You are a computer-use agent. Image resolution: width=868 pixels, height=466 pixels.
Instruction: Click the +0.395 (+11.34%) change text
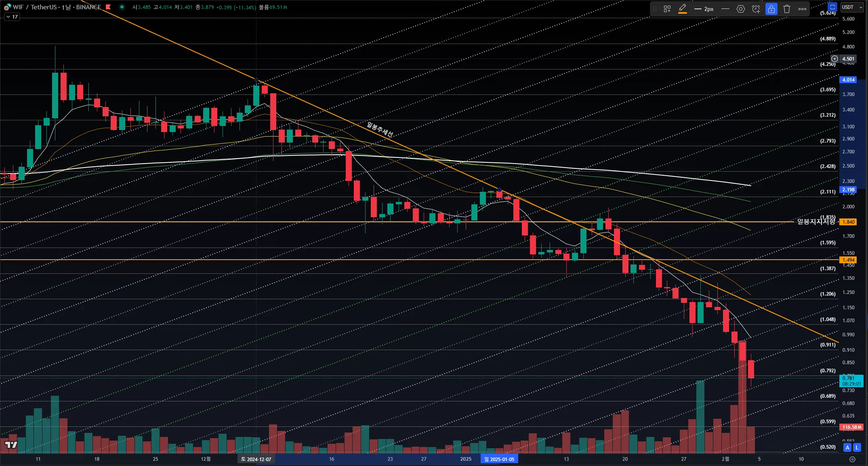point(236,7)
